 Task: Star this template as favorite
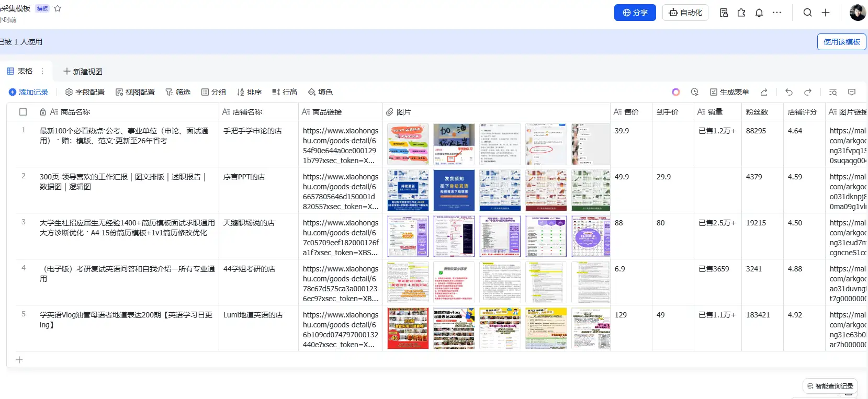pyautogui.click(x=58, y=8)
